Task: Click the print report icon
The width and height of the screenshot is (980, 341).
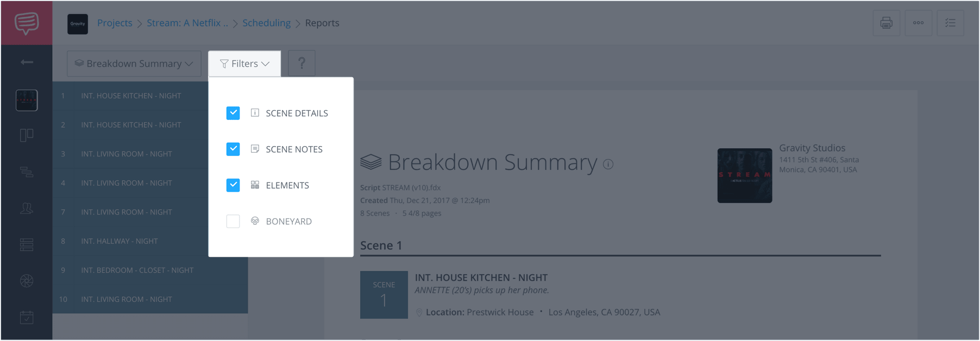Action: coord(886,23)
